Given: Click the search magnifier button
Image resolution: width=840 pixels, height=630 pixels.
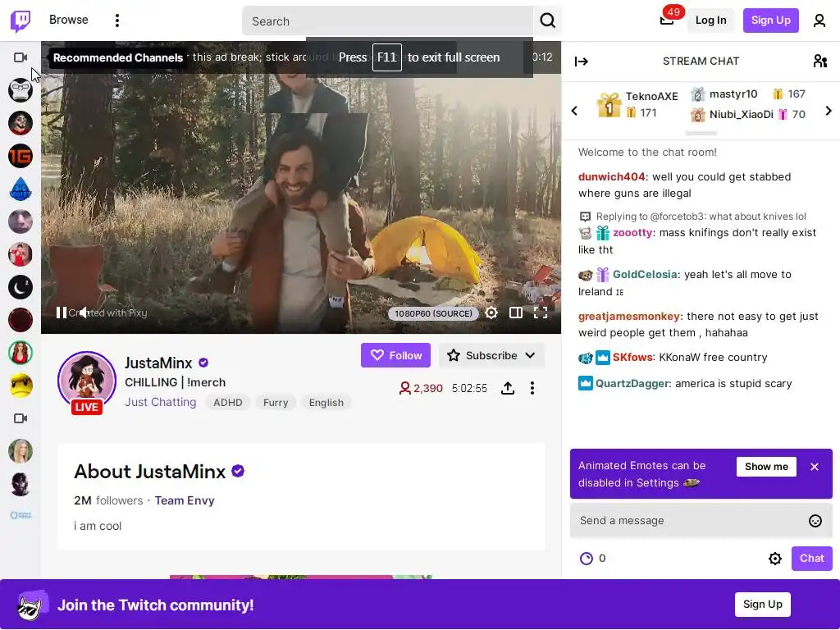Looking at the screenshot, I should [x=547, y=21].
